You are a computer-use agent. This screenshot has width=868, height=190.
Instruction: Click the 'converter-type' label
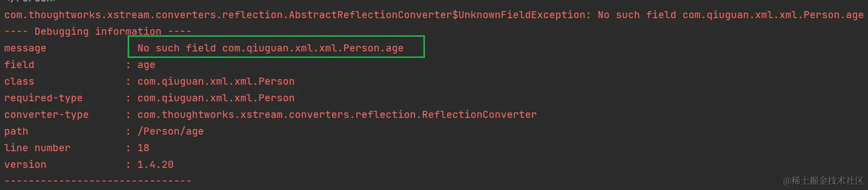pos(46,115)
